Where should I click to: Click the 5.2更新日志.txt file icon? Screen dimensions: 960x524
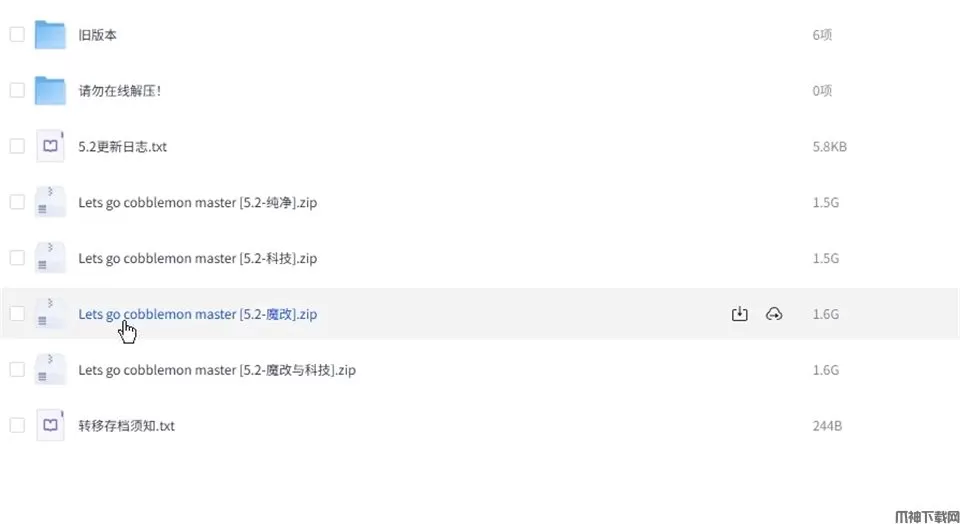click(x=50, y=146)
